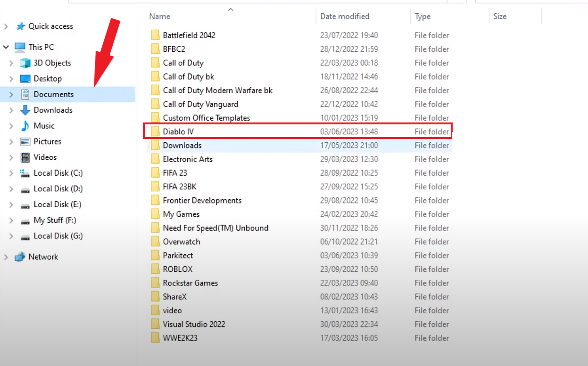588x366 pixels.
Task: Select the Frontier Developments folder name
Action: click(x=202, y=201)
